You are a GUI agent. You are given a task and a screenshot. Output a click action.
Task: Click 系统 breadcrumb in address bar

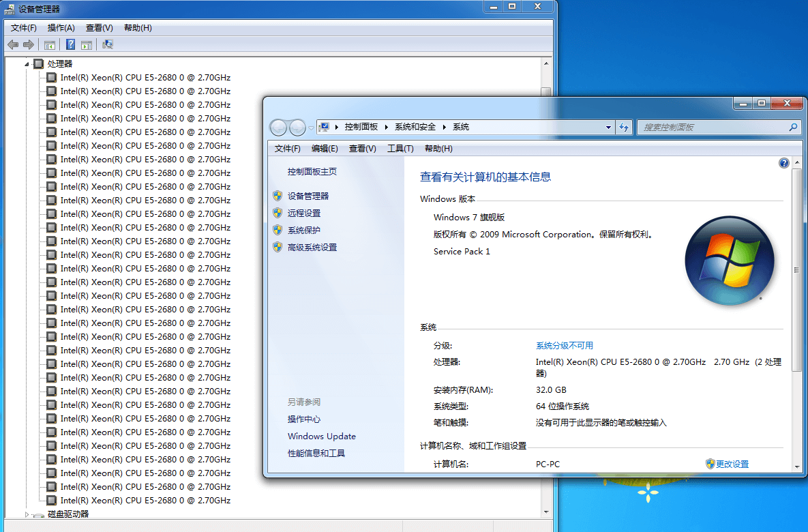(x=461, y=127)
